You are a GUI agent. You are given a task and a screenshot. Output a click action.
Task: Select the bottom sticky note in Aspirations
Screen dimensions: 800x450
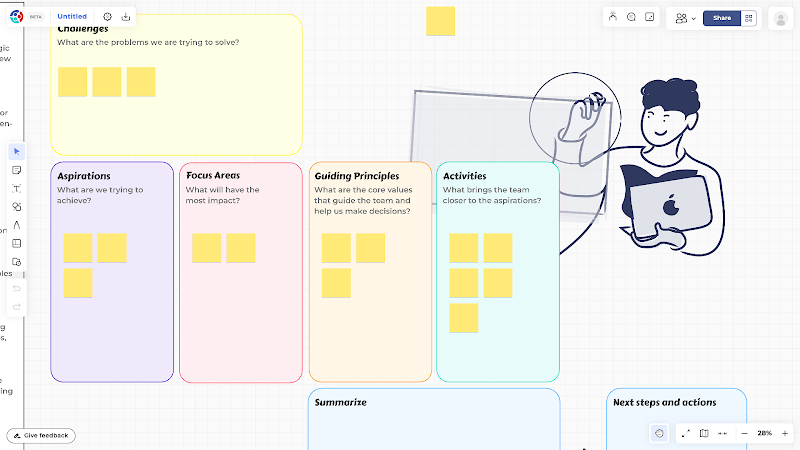pyautogui.click(x=78, y=283)
